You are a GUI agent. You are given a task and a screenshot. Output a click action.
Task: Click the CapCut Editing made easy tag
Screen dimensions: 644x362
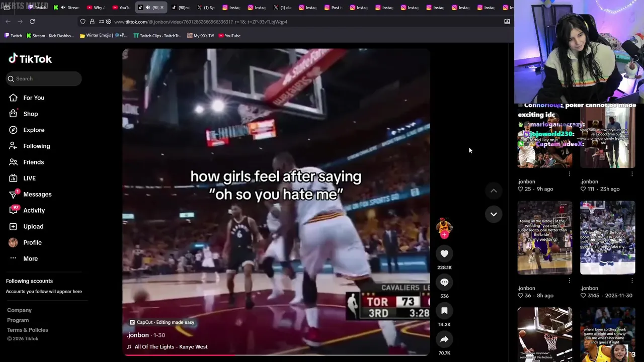162,322
